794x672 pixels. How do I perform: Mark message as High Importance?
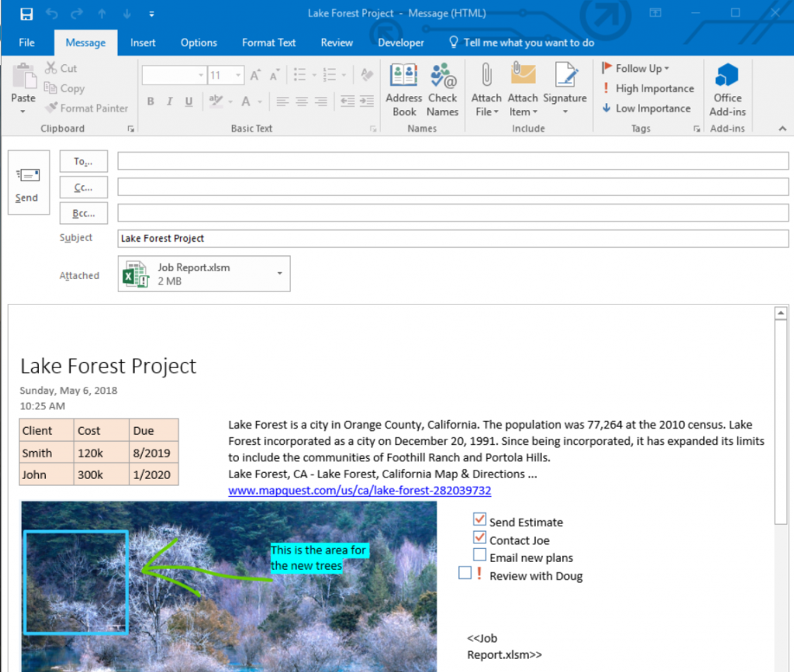point(647,88)
